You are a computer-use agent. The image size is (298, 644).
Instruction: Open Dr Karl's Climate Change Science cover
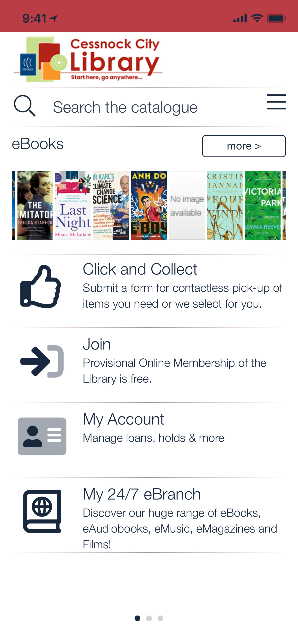(111, 205)
